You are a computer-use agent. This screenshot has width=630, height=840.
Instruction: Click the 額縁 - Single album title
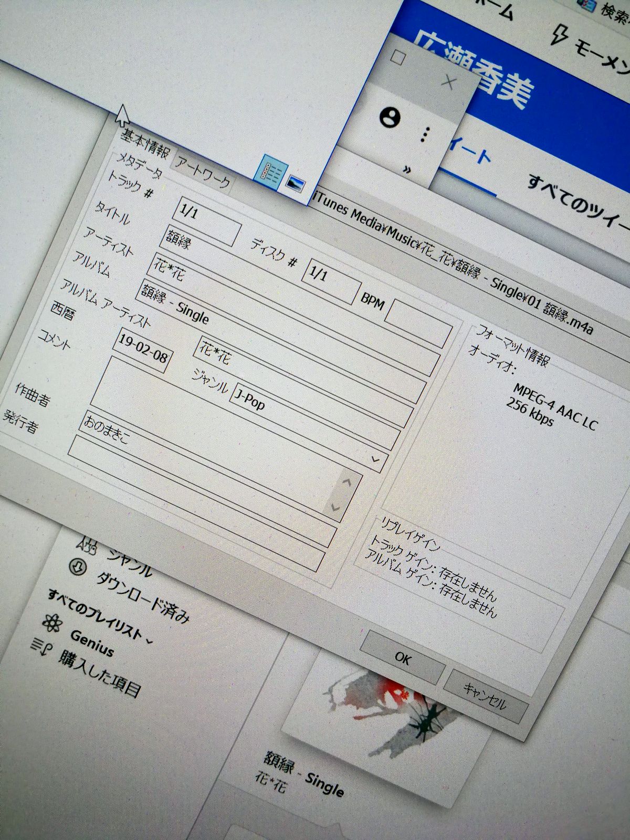coord(304,775)
